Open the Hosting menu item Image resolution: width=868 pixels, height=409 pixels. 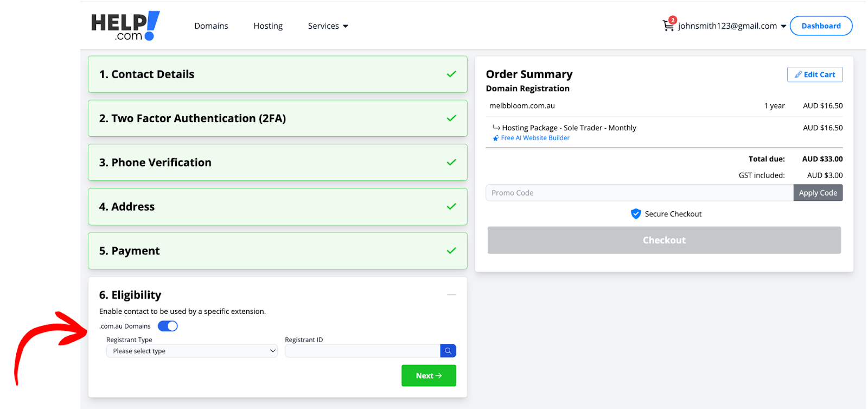click(x=268, y=26)
